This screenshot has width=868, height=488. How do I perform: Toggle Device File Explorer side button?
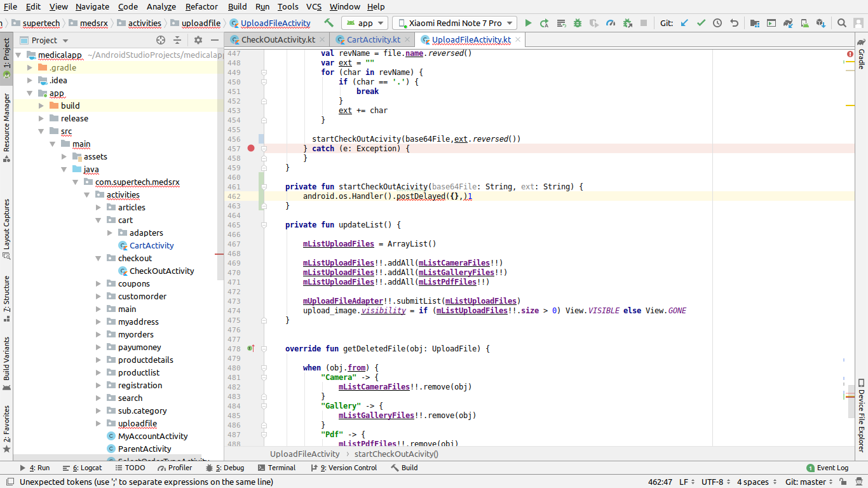point(862,414)
